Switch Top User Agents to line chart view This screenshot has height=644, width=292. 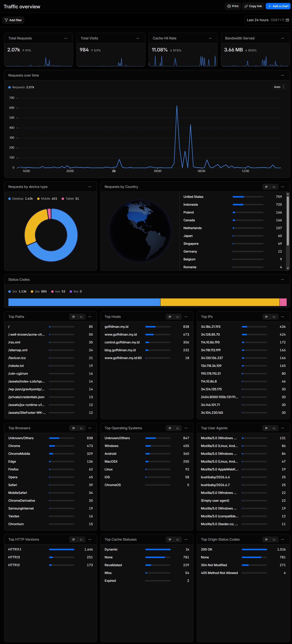274,428
